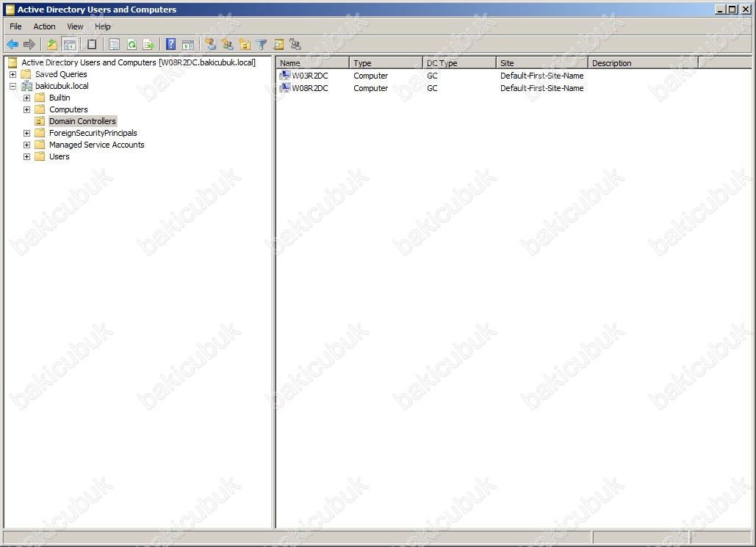Click Default-First-Site-Name in the W03R2DC row

(542, 76)
